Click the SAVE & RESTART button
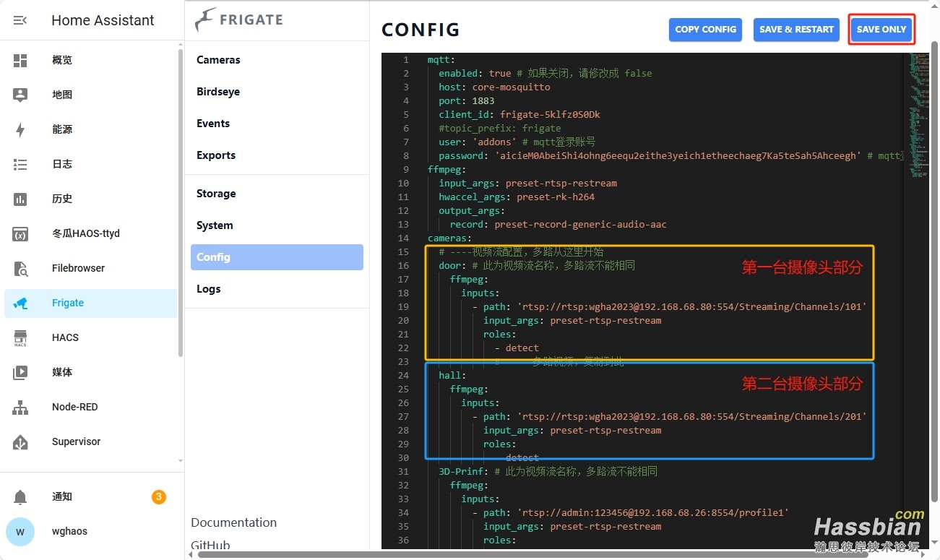 coord(796,30)
